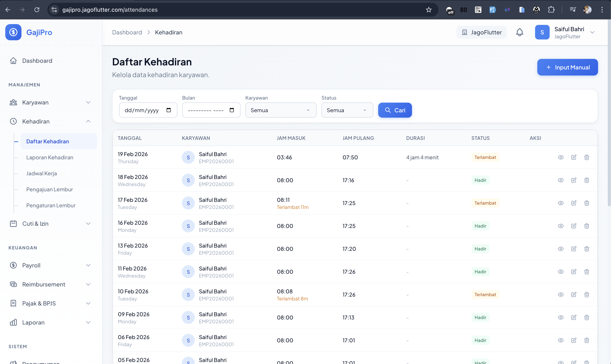Screen dimensions: 611x364
Task: Click the GajiPro logo icon
Action: click(13, 32)
